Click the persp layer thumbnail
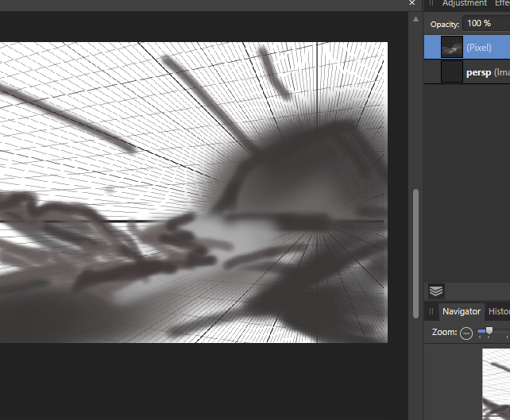This screenshot has width=510, height=420. point(451,71)
